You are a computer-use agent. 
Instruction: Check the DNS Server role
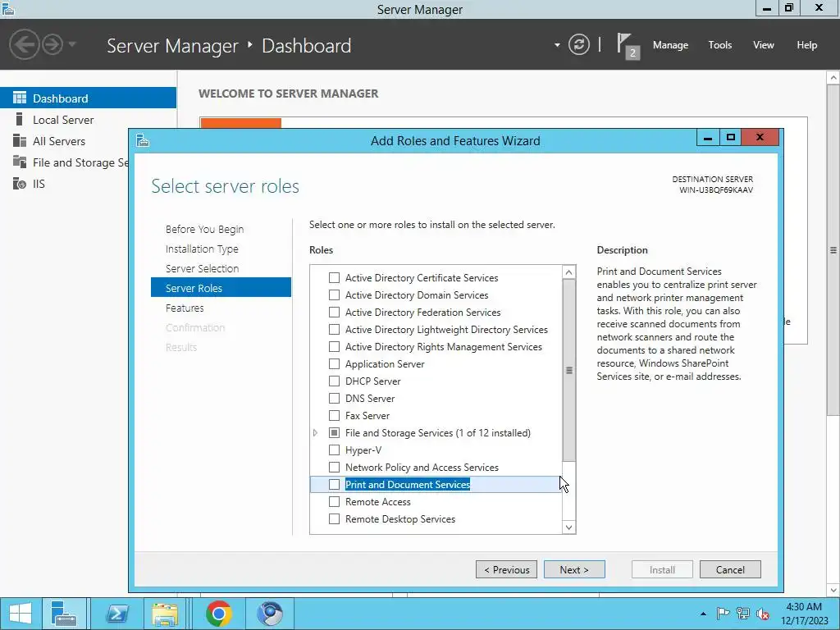(x=334, y=398)
